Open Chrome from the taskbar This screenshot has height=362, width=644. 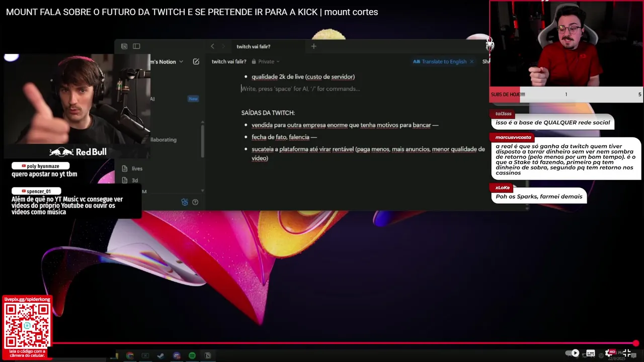pyautogui.click(x=130, y=355)
